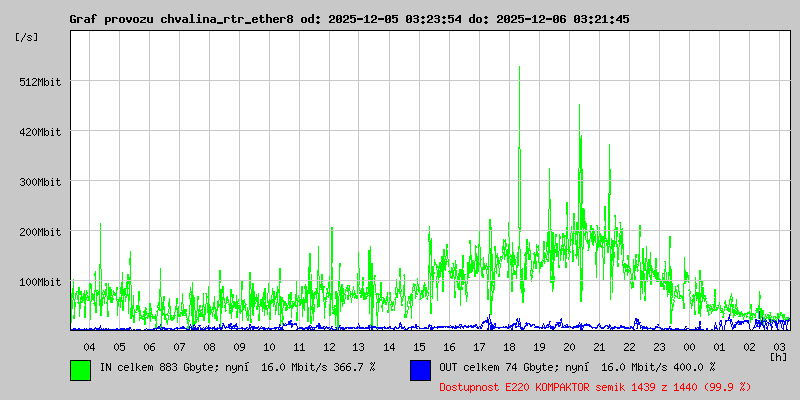Click the graph title text at top
Screen dimensions: 800x400
(349, 19)
